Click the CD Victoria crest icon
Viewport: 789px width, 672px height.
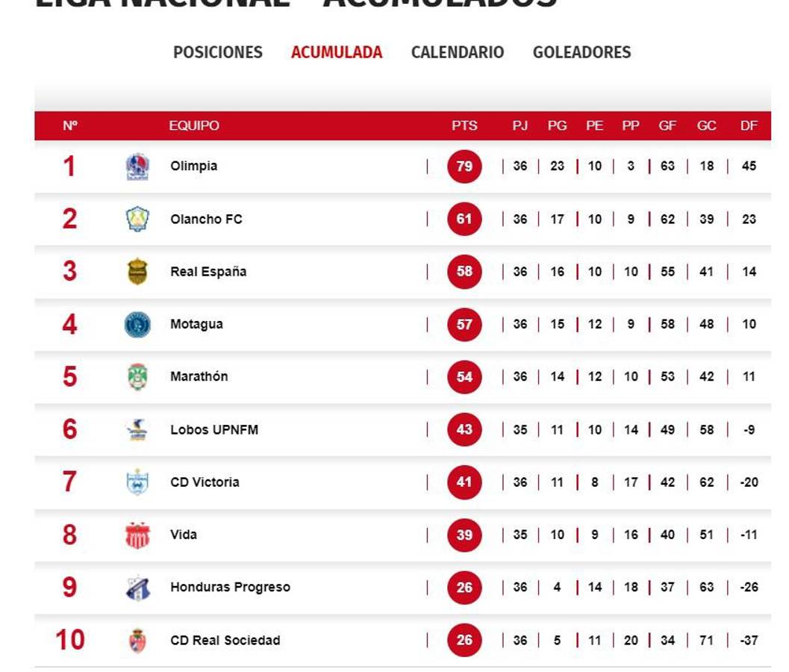coord(137,482)
